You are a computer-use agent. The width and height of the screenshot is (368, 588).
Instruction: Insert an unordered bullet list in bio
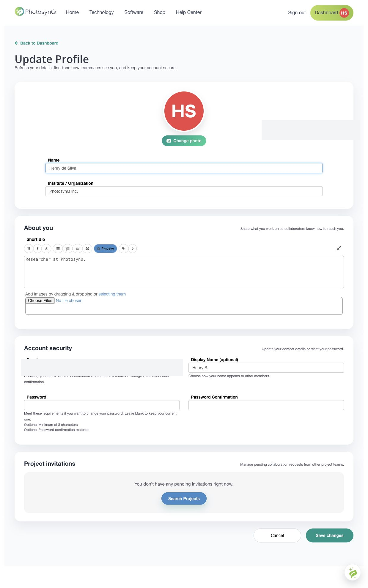pyautogui.click(x=58, y=249)
